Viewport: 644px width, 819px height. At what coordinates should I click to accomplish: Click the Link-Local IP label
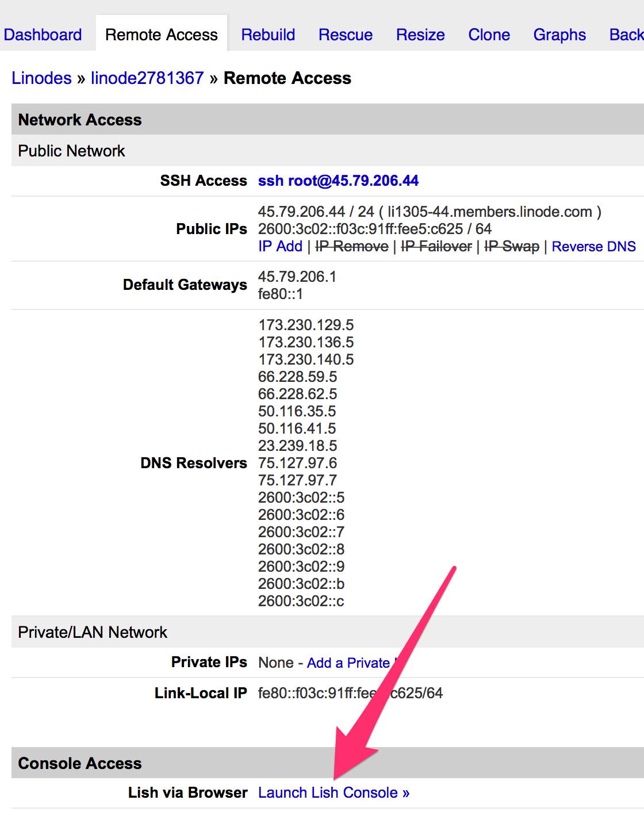point(201,693)
